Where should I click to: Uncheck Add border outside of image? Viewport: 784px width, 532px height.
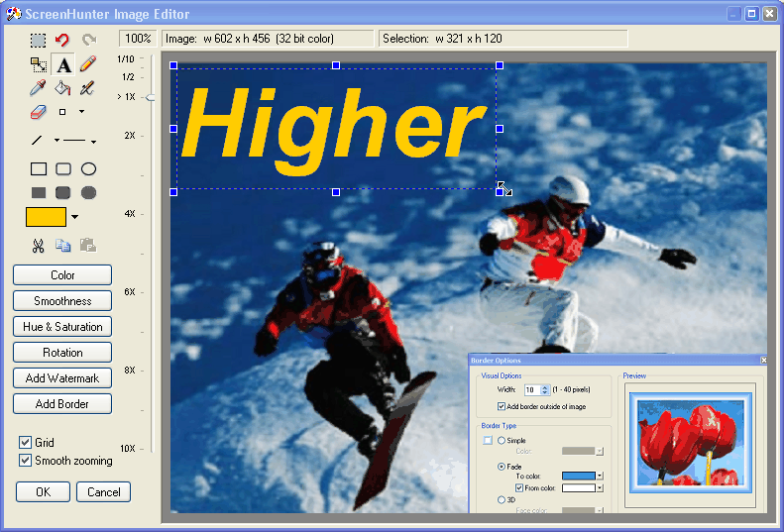tap(502, 406)
